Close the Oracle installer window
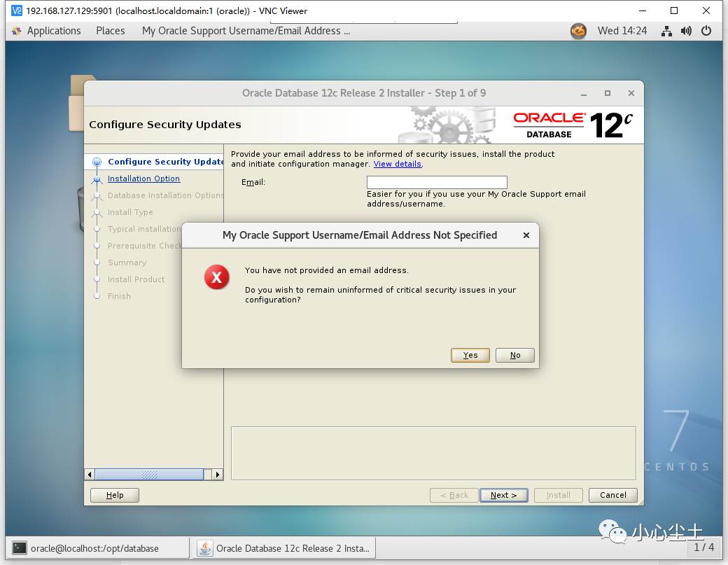Image resolution: width=728 pixels, height=565 pixels. coord(631,93)
